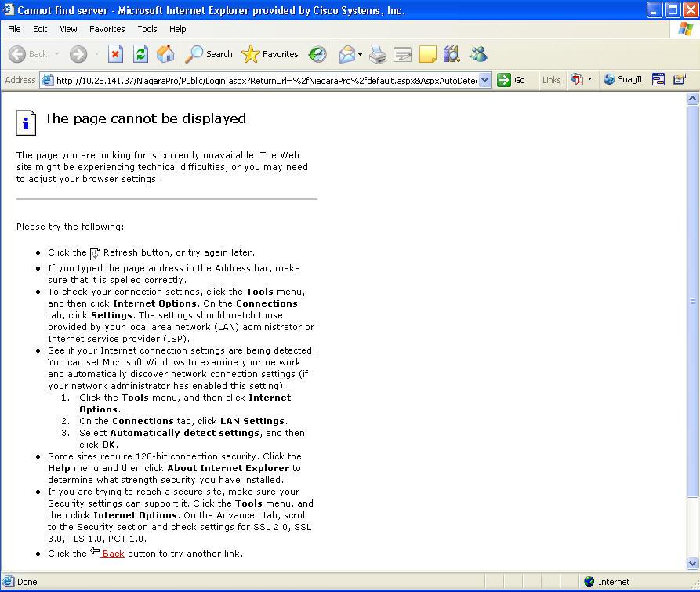This screenshot has width=700, height=592.
Task: Click the 'Done' status bar text
Action: [x=27, y=582]
